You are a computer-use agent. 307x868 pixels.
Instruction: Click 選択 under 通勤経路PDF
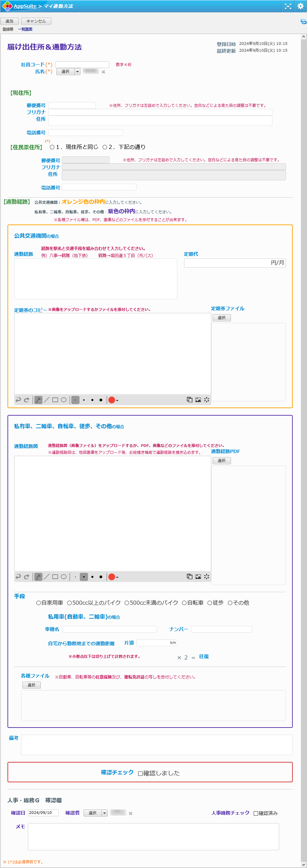222,461
